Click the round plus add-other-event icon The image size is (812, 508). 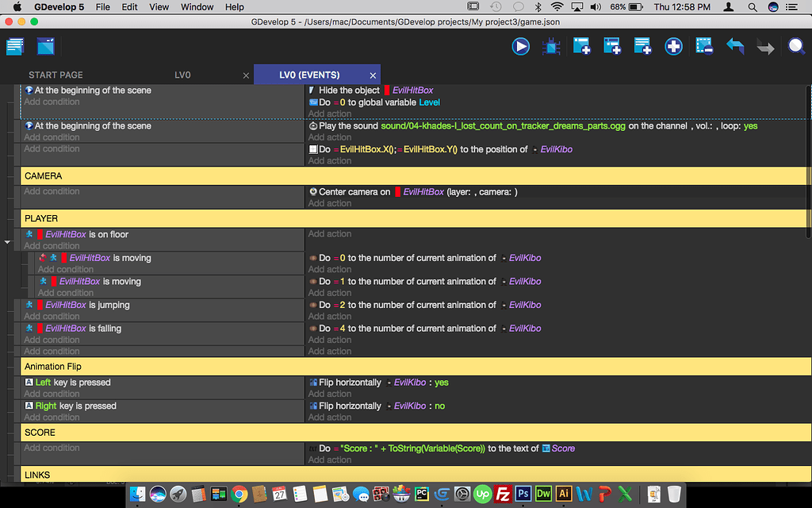673,47
